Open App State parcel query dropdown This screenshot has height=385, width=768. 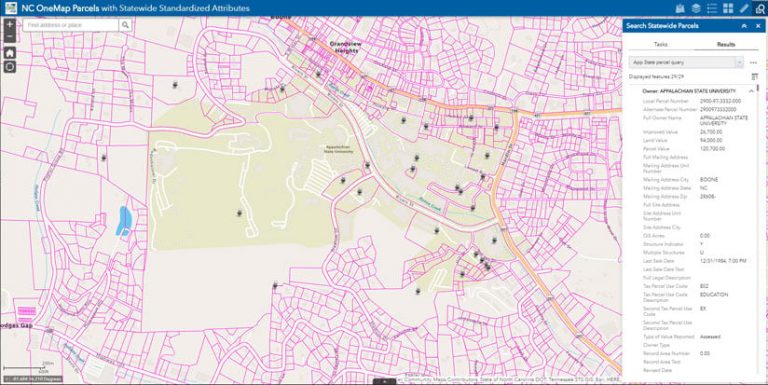686,63
